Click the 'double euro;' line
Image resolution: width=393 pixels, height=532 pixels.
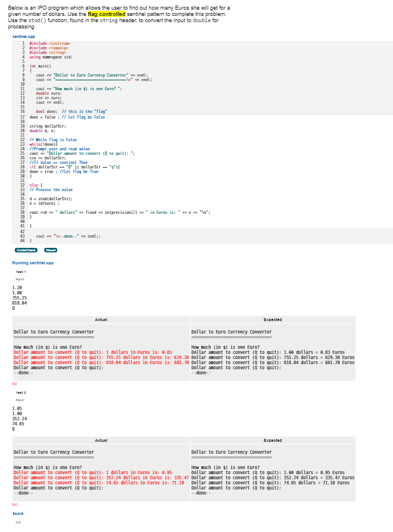[x=49, y=94]
